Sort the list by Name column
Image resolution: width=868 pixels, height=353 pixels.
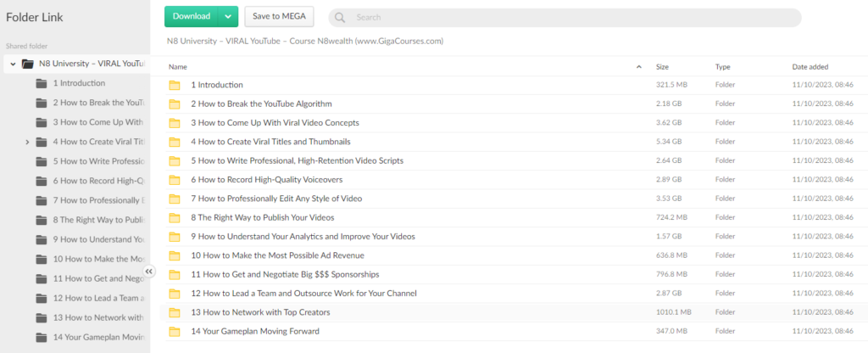click(x=178, y=66)
